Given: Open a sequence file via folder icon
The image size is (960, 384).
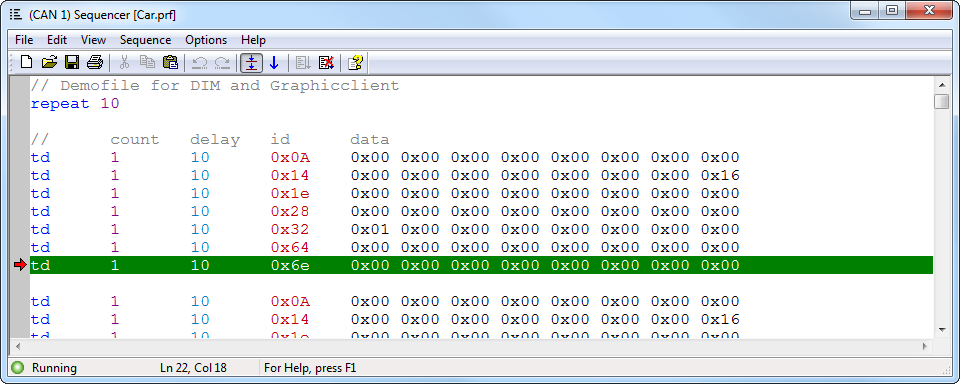Looking at the screenshot, I should (x=49, y=62).
